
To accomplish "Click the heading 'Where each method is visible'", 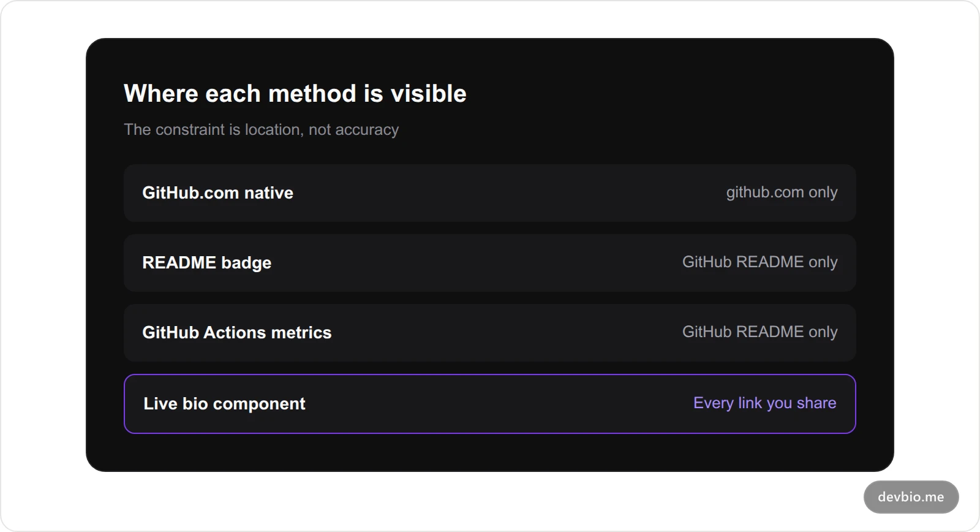I will (x=295, y=94).
